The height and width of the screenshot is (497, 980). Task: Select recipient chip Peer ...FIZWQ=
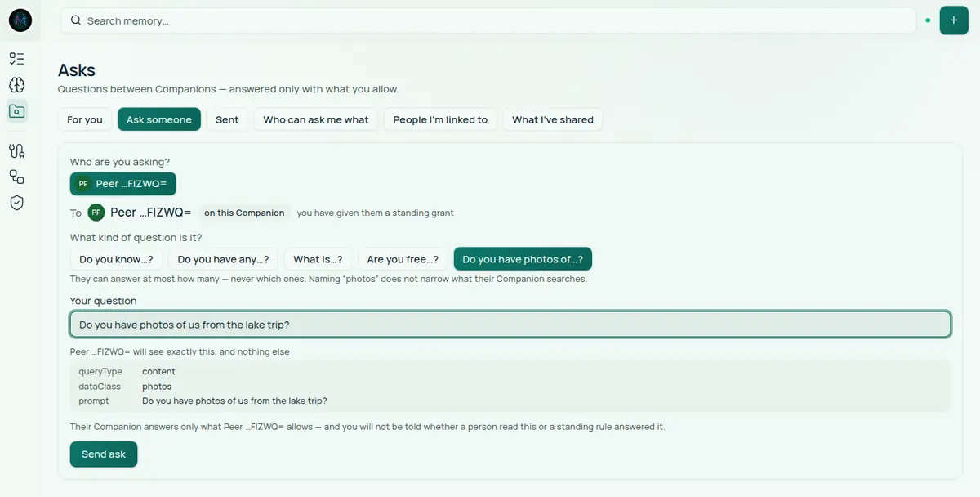[x=123, y=184]
